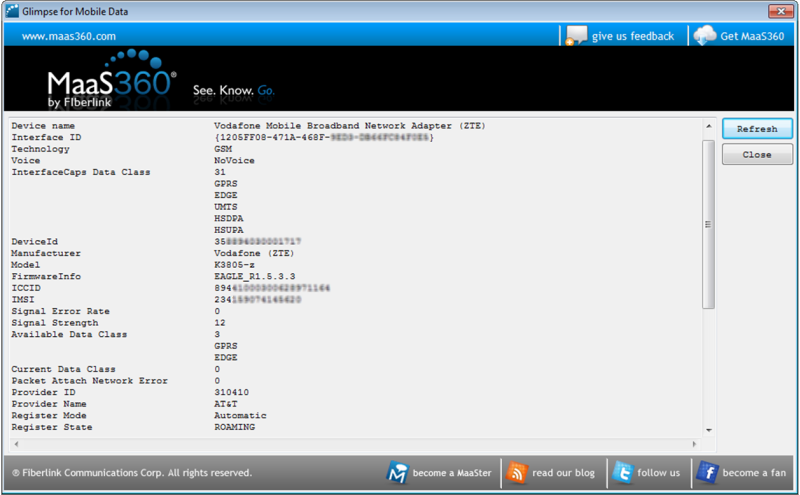The image size is (800, 495).
Task: Click the Signal Error Rate label
Action: [61, 312]
